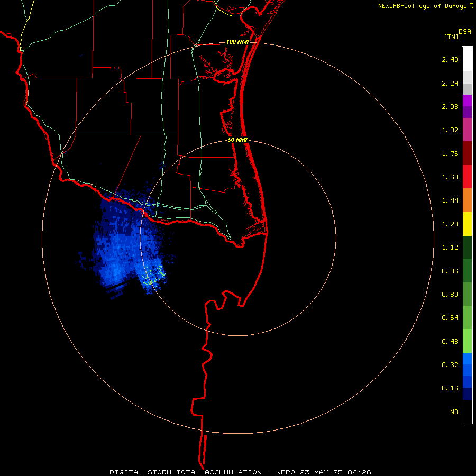Click the 0.16 legend value
The image size is (476, 476).
(450, 388)
